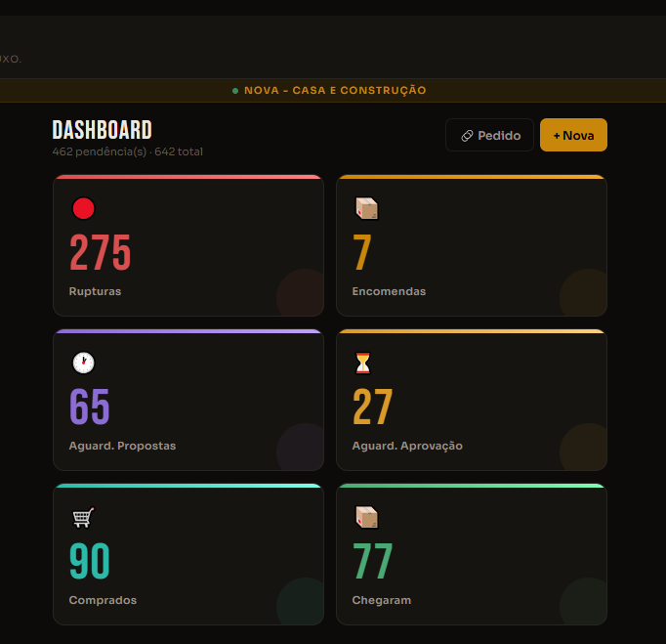Viewport: 666px width, 644px height.
Task: Open the Pedido button
Action: click(x=489, y=135)
